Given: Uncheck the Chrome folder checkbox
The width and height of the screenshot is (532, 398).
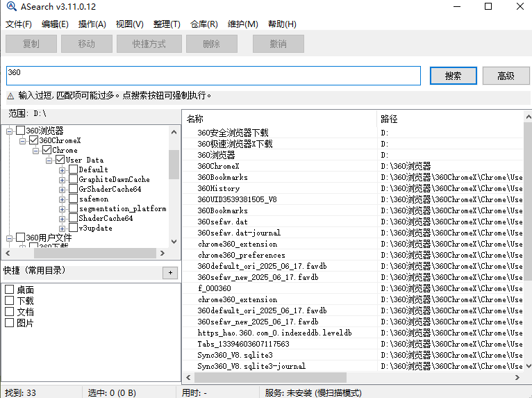Looking at the screenshot, I should pos(47,150).
